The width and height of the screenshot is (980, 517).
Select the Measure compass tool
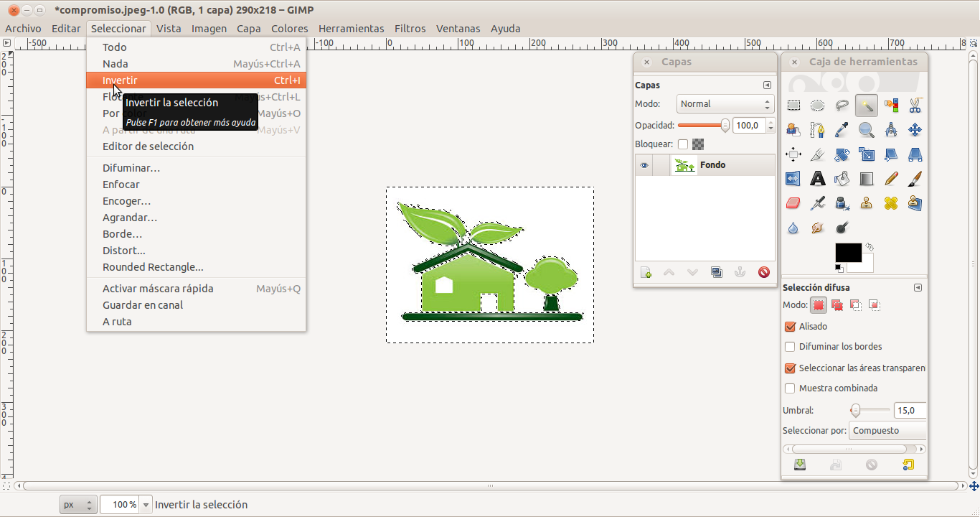point(891,130)
